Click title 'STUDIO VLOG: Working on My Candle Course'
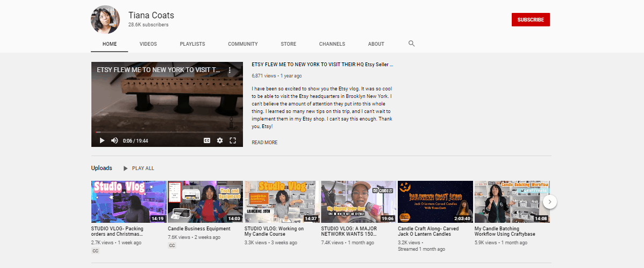 pos(274,231)
